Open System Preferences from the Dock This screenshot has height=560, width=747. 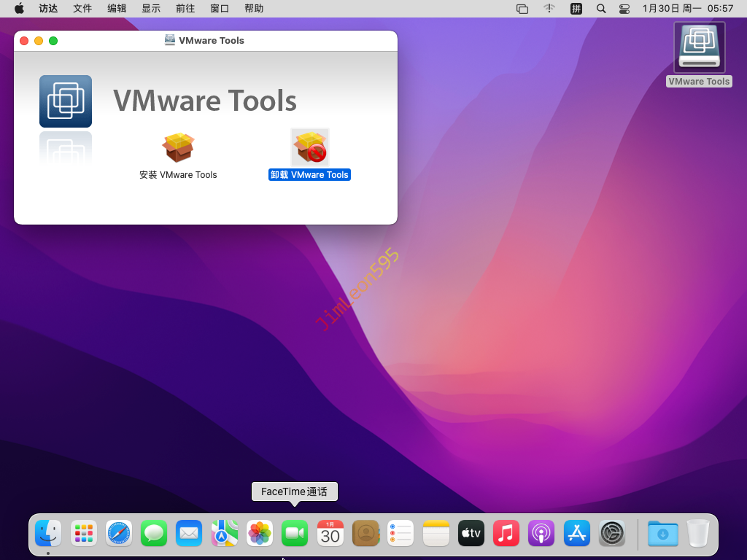pyautogui.click(x=611, y=534)
